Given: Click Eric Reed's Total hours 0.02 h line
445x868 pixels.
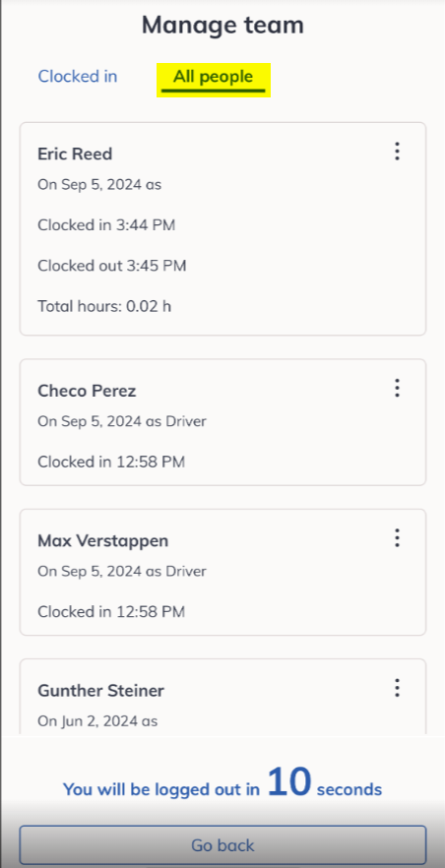Looking at the screenshot, I should (x=104, y=306).
